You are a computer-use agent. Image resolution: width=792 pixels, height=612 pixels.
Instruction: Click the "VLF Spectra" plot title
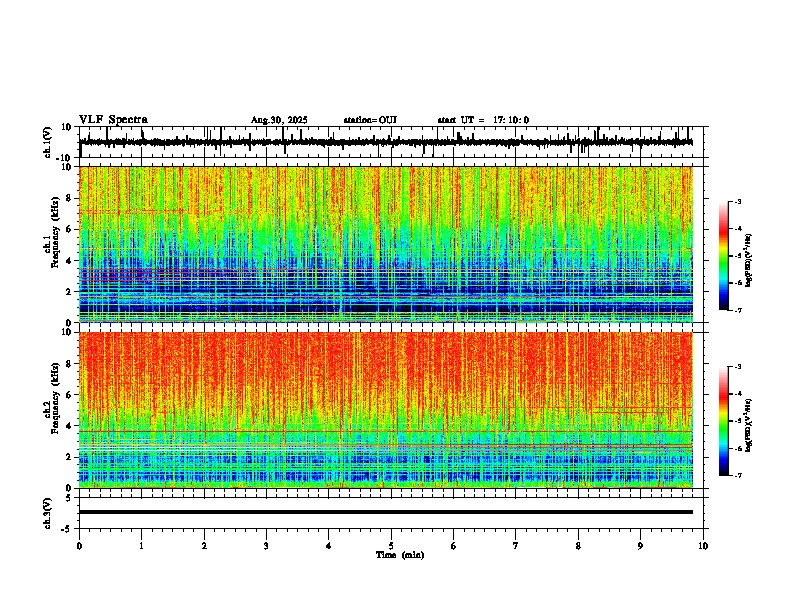(113, 120)
